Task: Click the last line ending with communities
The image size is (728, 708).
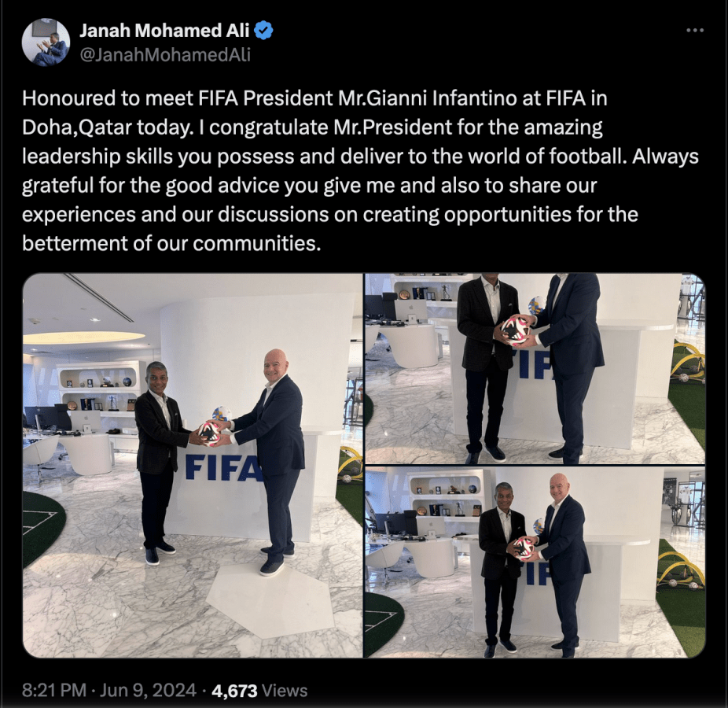Action: [171, 243]
